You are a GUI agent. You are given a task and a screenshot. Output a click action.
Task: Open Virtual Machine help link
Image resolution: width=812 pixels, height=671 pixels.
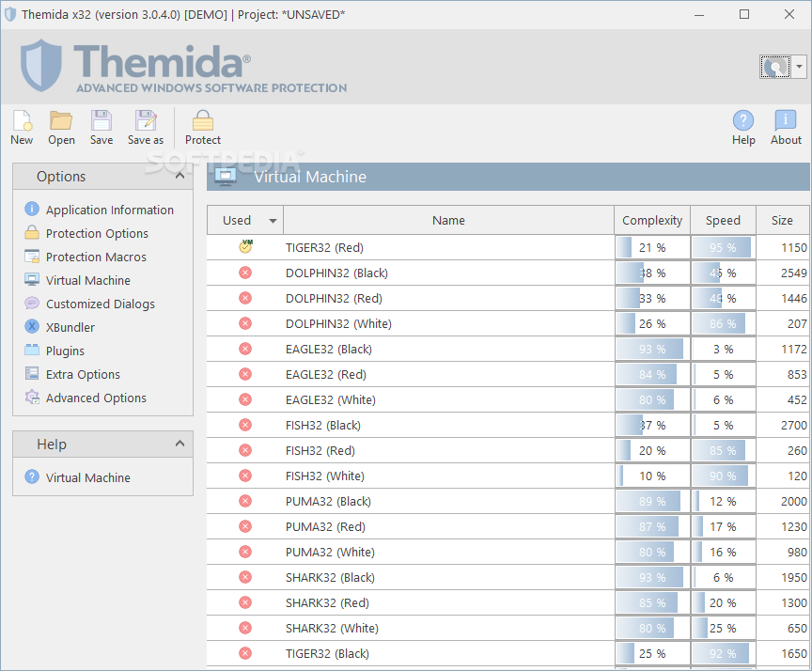[x=88, y=477]
